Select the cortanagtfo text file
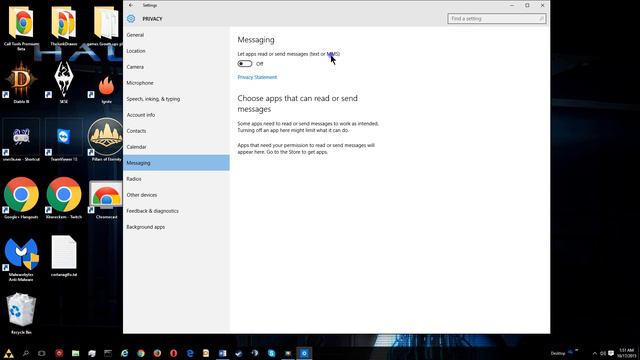640x360 pixels. [x=64, y=255]
